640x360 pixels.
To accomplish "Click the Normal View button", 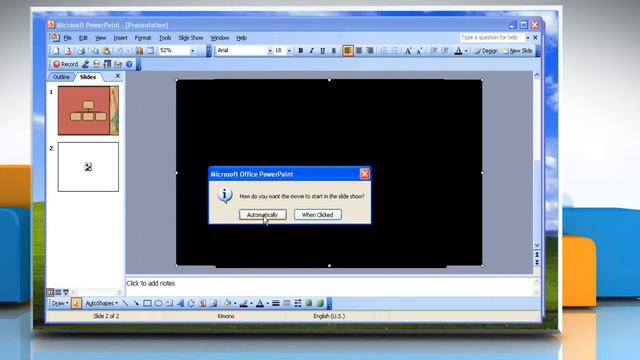I will click(51, 292).
